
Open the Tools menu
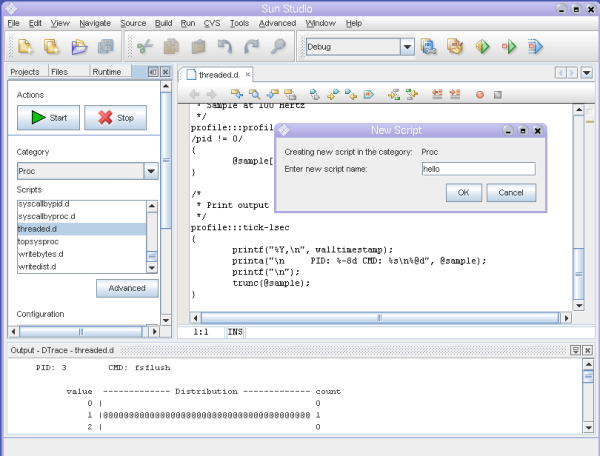tap(239, 23)
